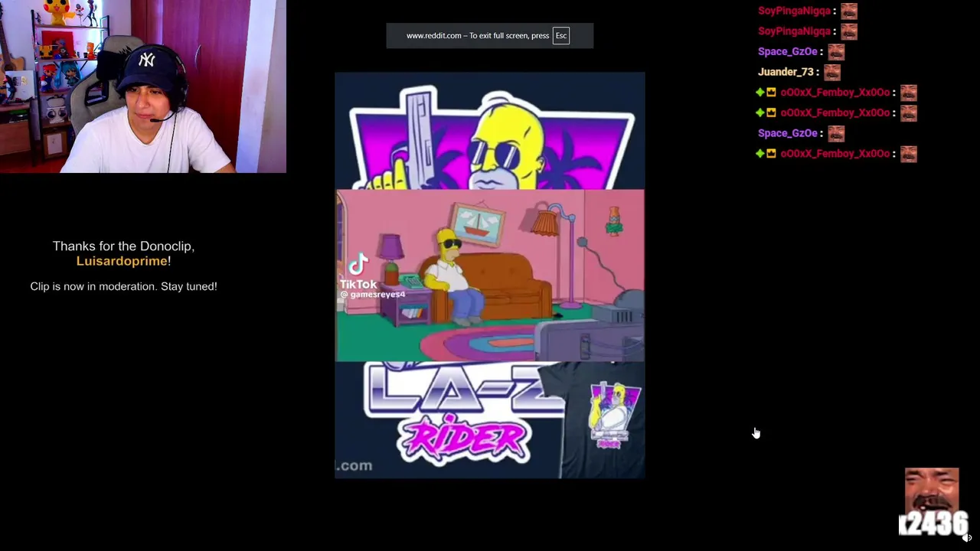
Task: Click 'Thanks for the Donoclip' text
Action: (123, 246)
